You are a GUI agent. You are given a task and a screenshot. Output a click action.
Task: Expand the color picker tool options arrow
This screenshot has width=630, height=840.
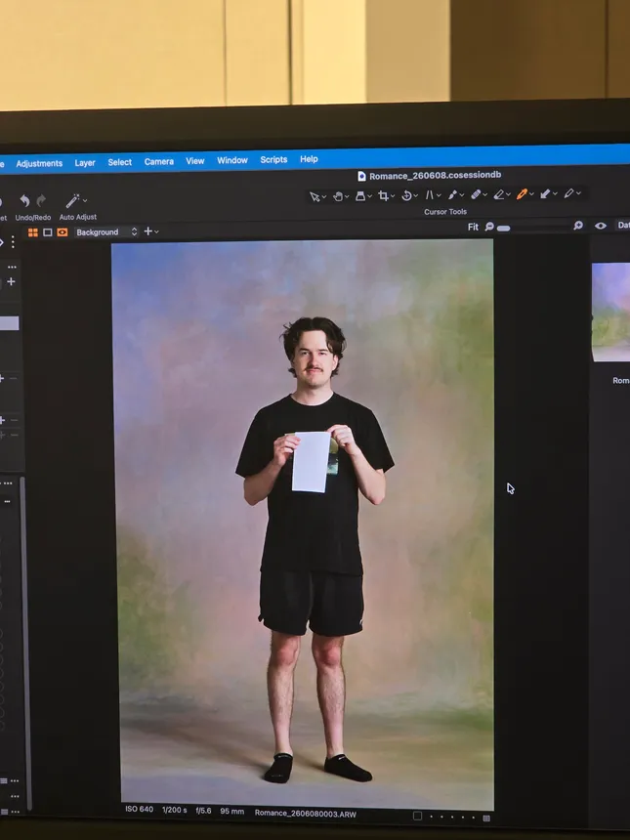click(x=531, y=193)
